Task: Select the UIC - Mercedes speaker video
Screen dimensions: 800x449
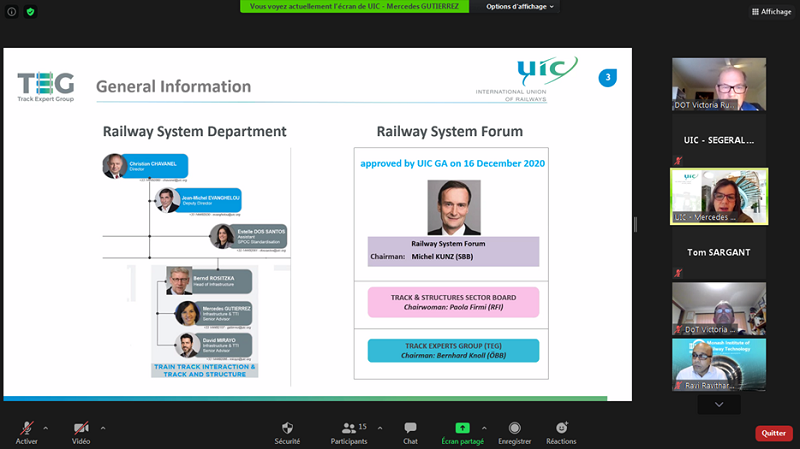Action: (x=719, y=196)
